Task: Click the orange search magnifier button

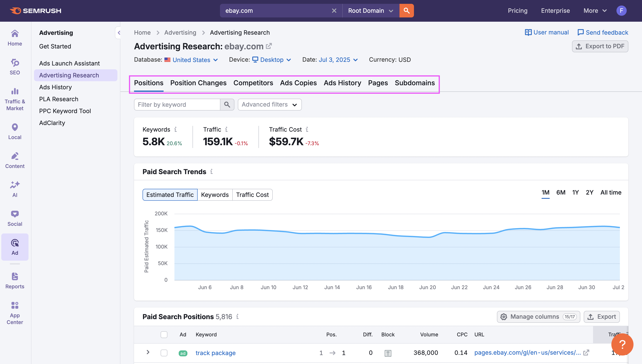Action: (x=406, y=11)
